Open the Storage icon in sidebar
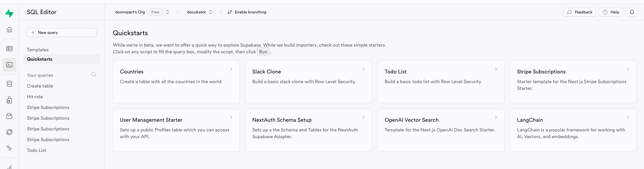644x169 pixels. (x=9, y=116)
